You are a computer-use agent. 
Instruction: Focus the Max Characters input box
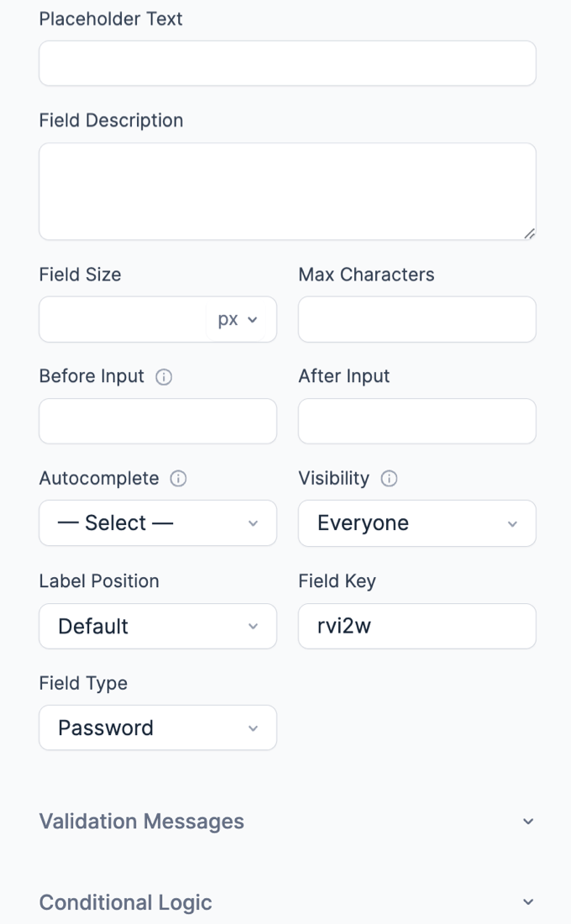(x=416, y=319)
